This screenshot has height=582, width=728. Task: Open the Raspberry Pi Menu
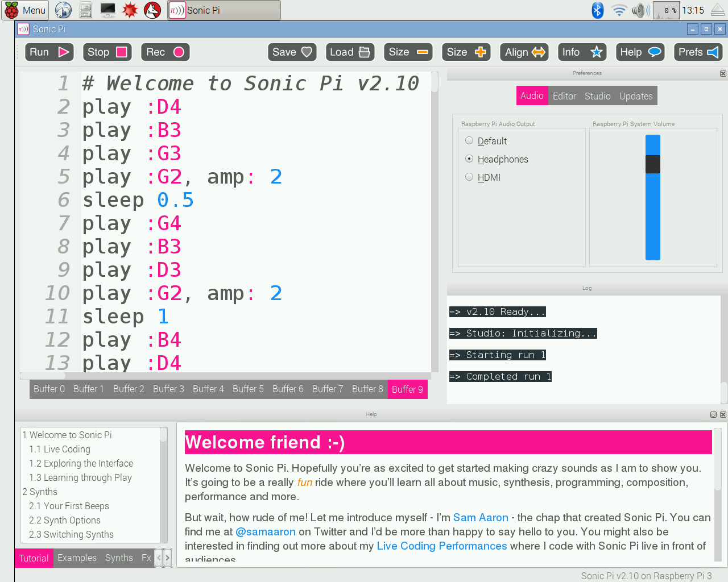26,10
